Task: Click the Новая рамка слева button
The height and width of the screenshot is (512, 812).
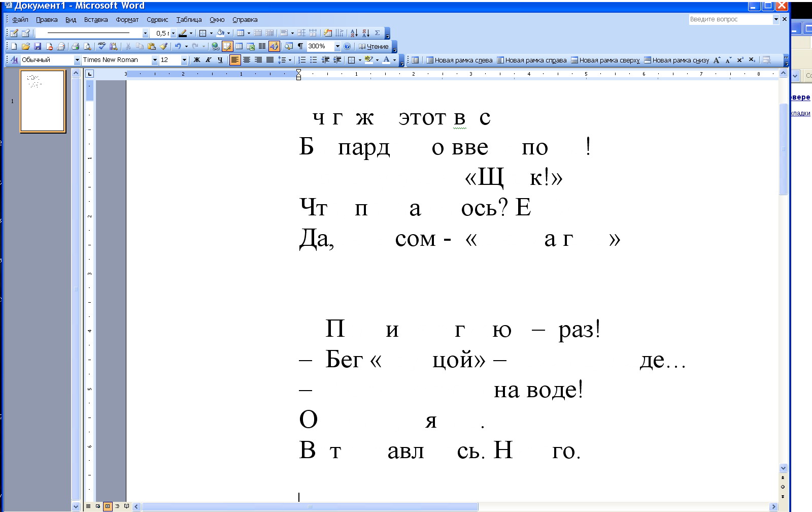Action: coord(459,60)
